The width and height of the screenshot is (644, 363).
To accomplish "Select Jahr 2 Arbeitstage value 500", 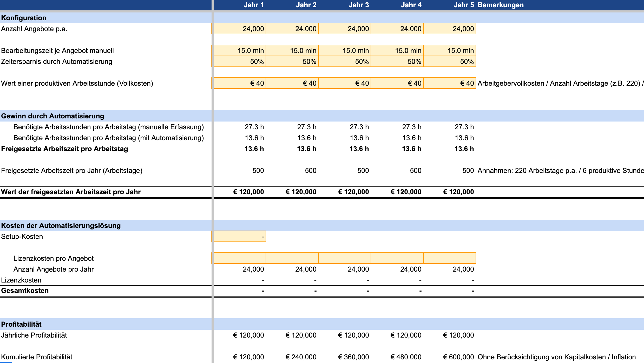I will click(x=311, y=171).
